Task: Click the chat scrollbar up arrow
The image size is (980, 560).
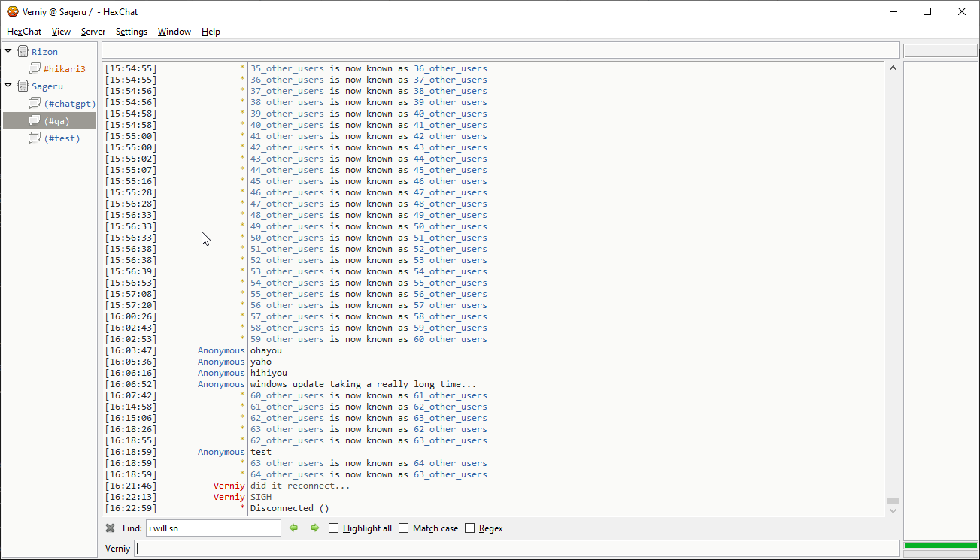Action: pyautogui.click(x=893, y=68)
